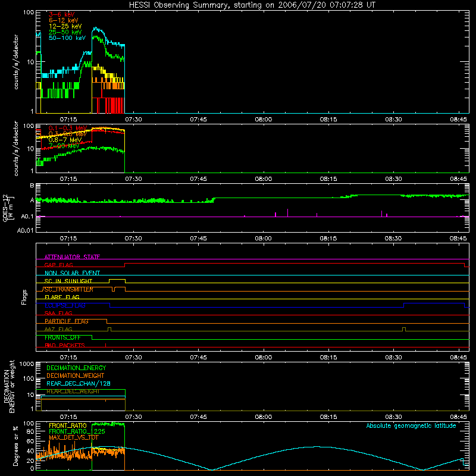
Task: Select the red 'BAD_PACKETS' label
Action: [65, 346]
